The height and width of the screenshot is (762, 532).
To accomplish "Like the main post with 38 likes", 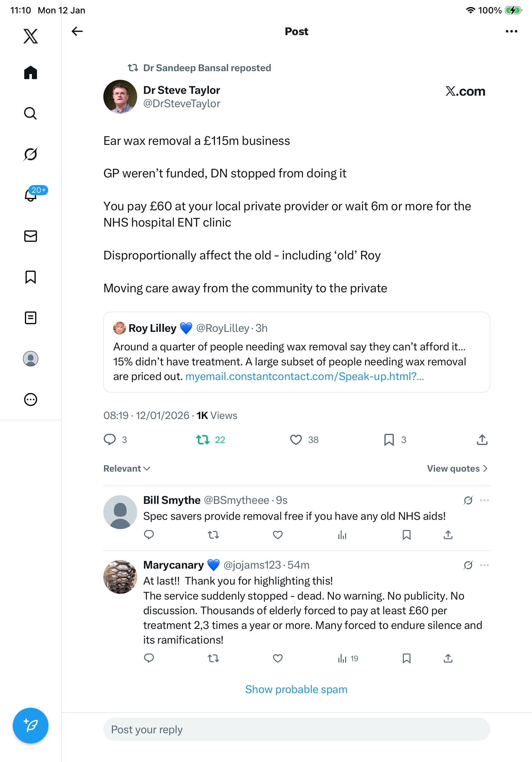I will (x=296, y=440).
